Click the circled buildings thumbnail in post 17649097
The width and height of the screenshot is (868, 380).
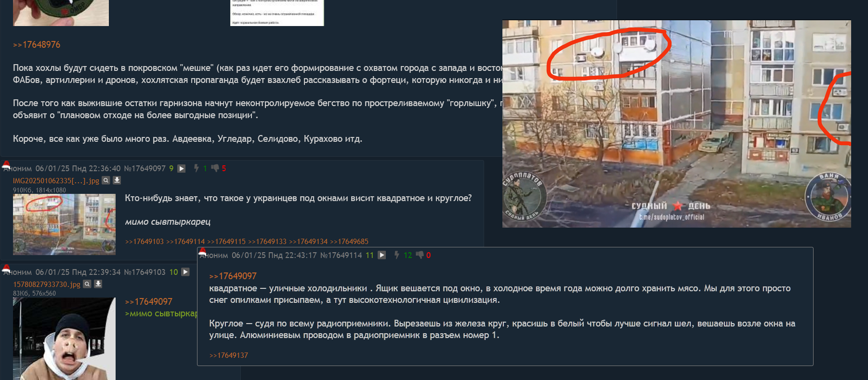[64, 224]
